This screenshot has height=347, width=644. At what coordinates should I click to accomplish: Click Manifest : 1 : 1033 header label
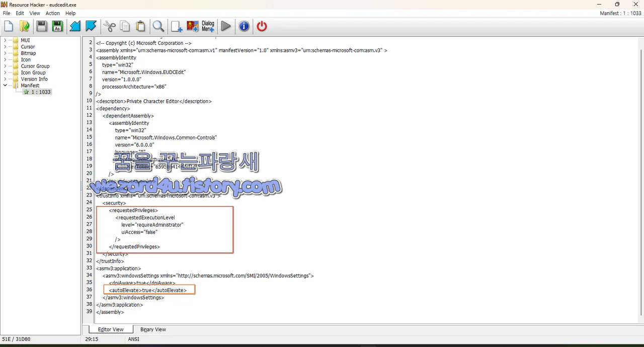620,13
